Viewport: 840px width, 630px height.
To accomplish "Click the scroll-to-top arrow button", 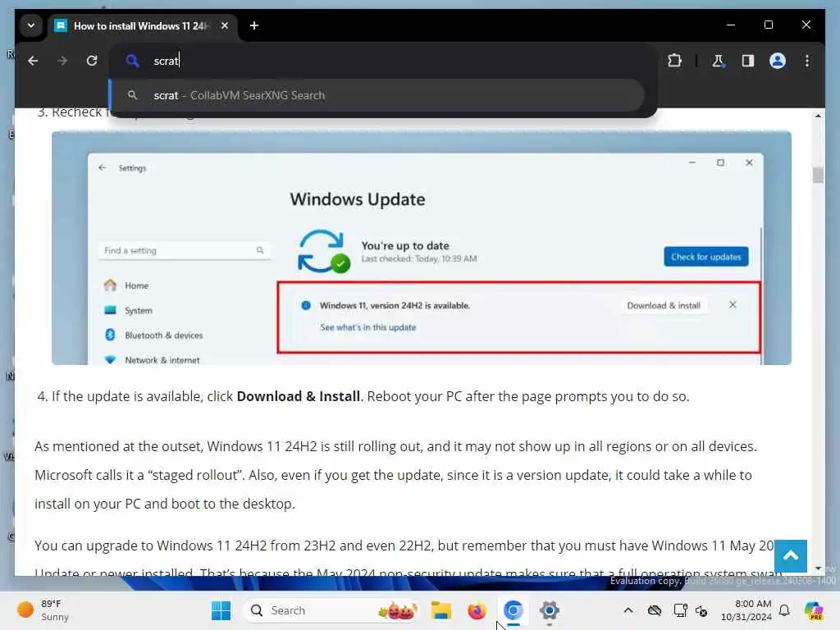I will pos(791,556).
